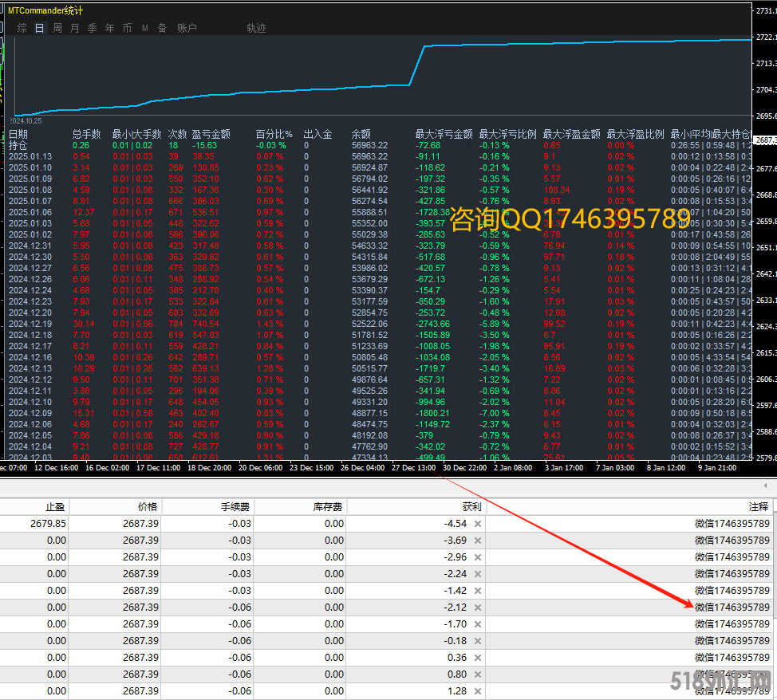This screenshot has width=777, height=700.
Task: Close the order with 0.80 profit
Action: tap(478, 674)
